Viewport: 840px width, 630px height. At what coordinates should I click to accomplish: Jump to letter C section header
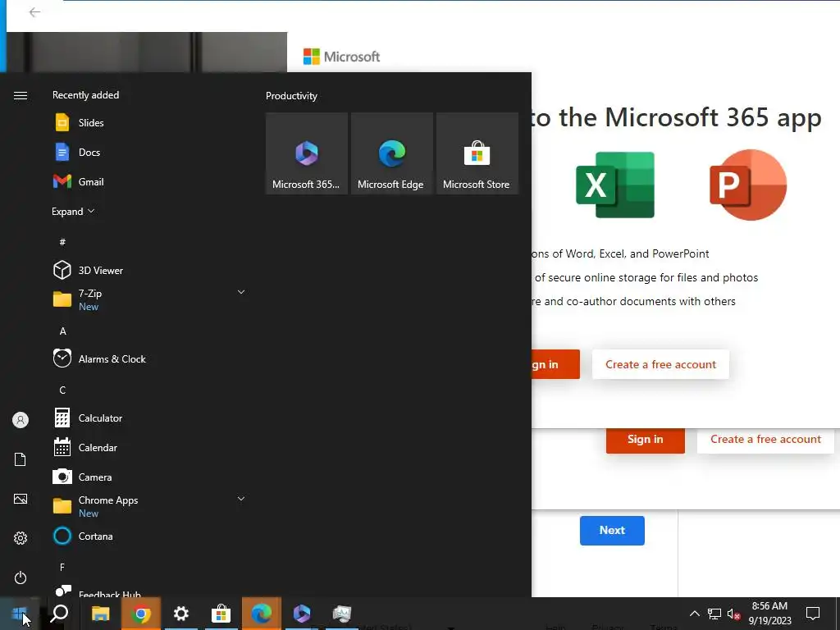62,390
